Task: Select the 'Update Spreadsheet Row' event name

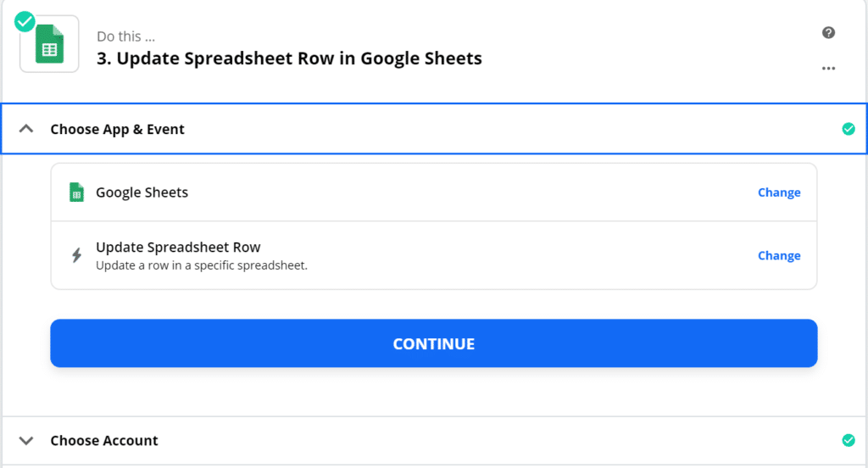Action: (x=178, y=248)
